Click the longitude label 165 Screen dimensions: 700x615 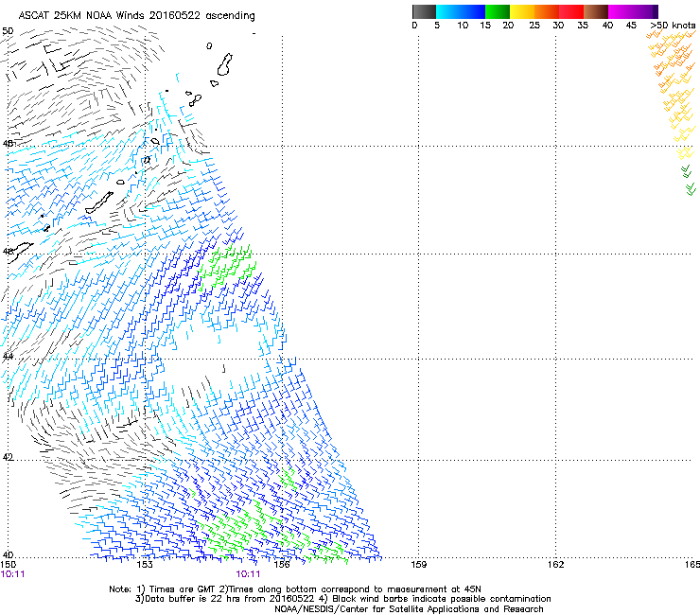(692, 565)
